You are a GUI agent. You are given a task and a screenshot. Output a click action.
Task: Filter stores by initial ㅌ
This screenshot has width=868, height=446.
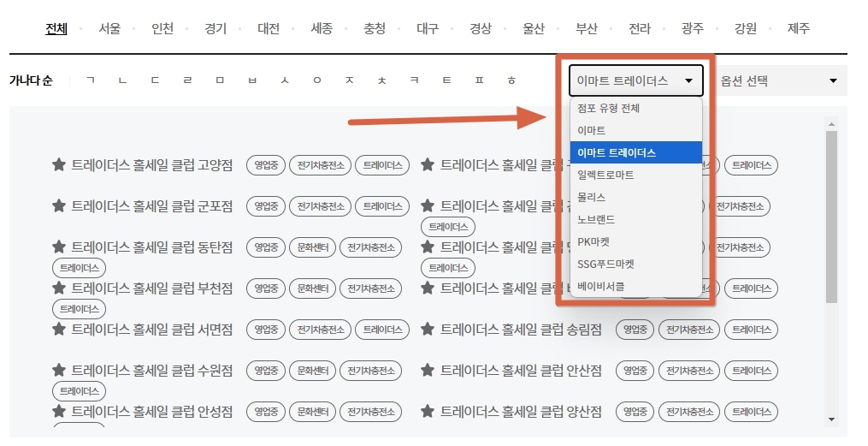446,80
